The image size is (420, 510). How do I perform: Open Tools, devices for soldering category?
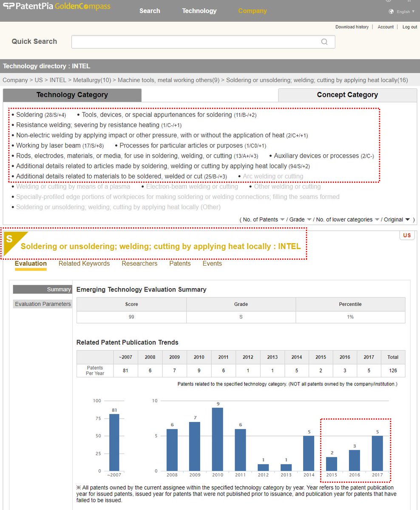169,115
